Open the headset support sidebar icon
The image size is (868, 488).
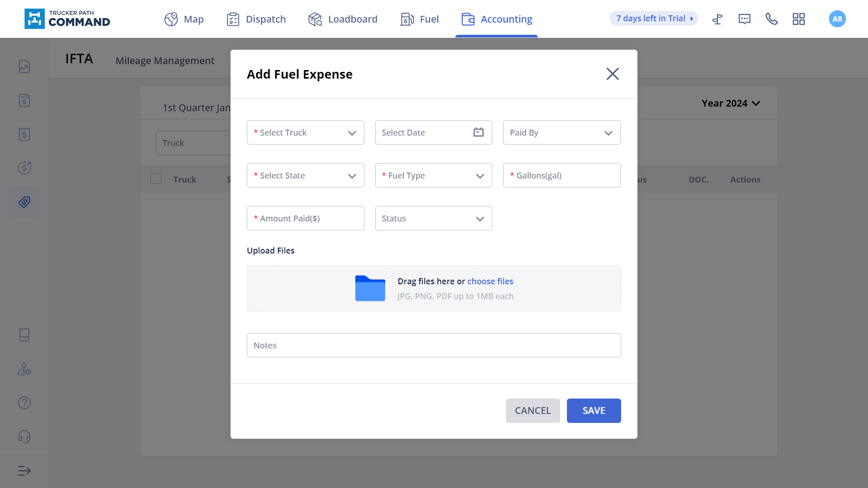pyautogui.click(x=24, y=436)
